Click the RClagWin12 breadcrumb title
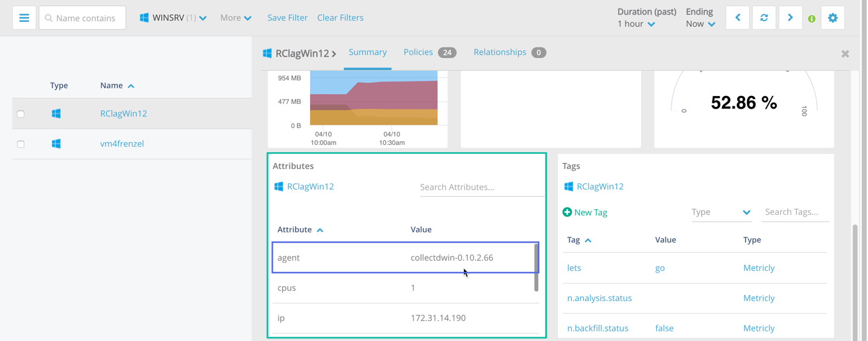Viewport: 868px width, 341px height. (x=302, y=53)
